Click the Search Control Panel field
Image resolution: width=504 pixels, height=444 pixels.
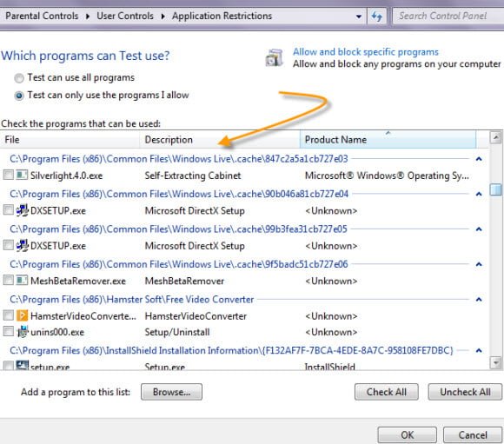point(448,16)
